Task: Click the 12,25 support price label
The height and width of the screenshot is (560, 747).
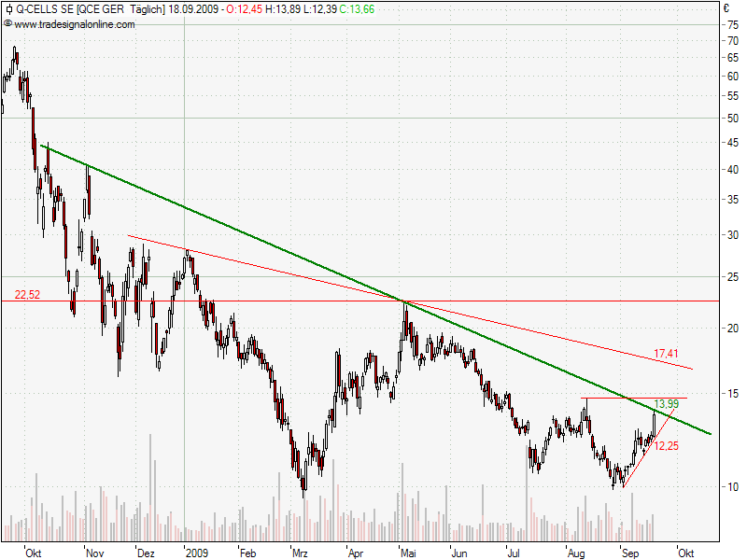Action: pyautogui.click(x=666, y=446)
